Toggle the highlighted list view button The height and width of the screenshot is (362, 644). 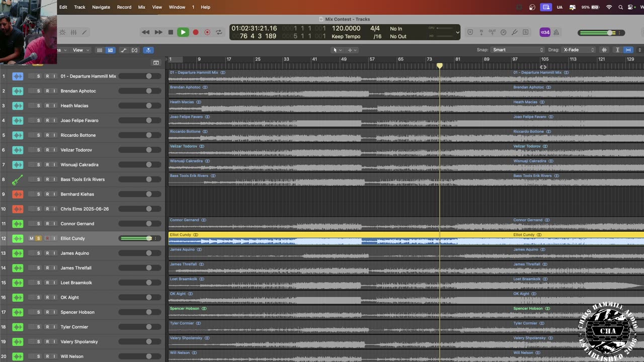[x=110, y=50]
